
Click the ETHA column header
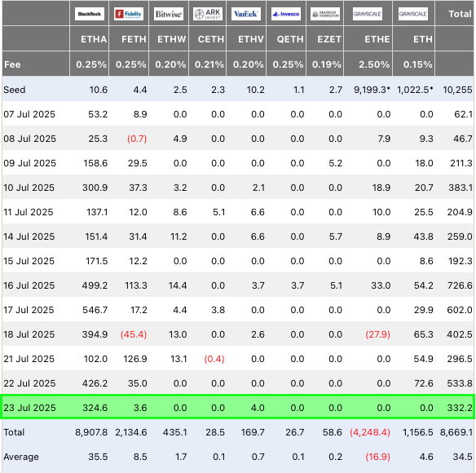click(x=94, y=39)
